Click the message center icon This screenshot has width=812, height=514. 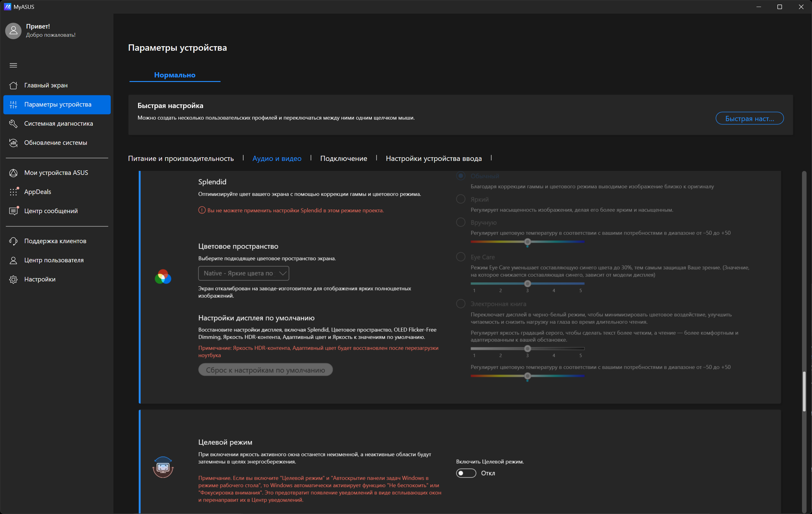pos(13,211)
